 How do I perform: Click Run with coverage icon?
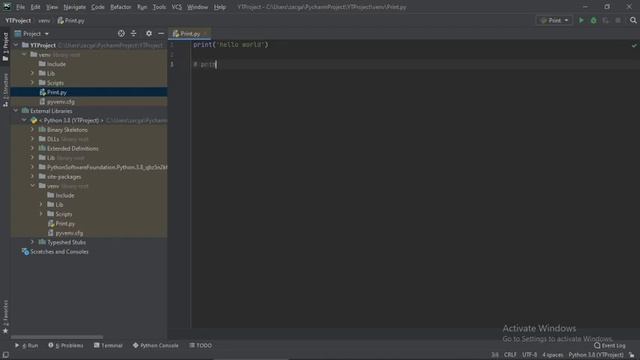click(606, 20)
